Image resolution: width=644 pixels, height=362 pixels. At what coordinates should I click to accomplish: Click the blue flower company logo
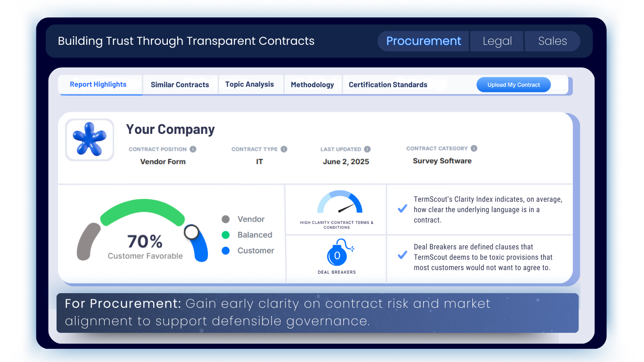(x=90, y=140)
